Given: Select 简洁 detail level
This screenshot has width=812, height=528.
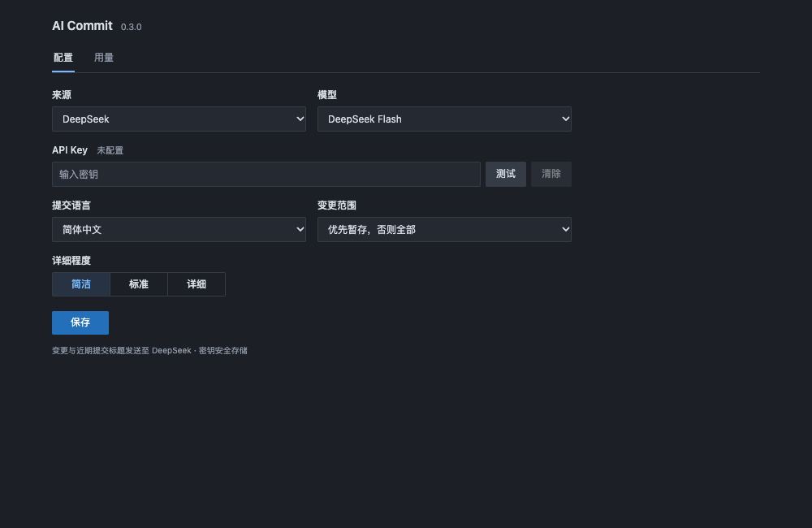Looking at the screenshot, I should pyautogui.click(x=81, y=284).
